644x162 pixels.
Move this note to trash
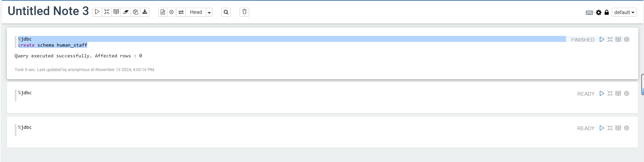tap(244, 12)
